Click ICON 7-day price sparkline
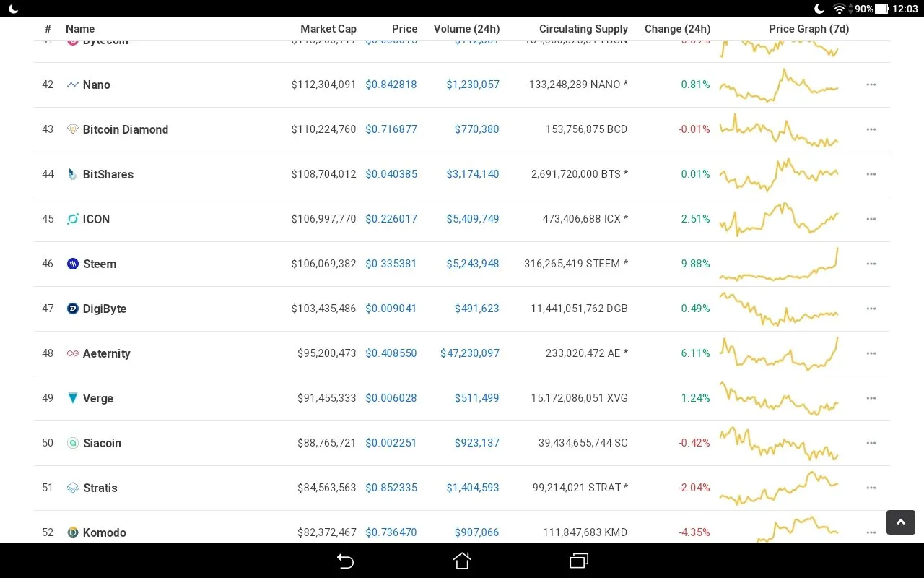Screen dimensions: 924x578 [x=779, y=219]
